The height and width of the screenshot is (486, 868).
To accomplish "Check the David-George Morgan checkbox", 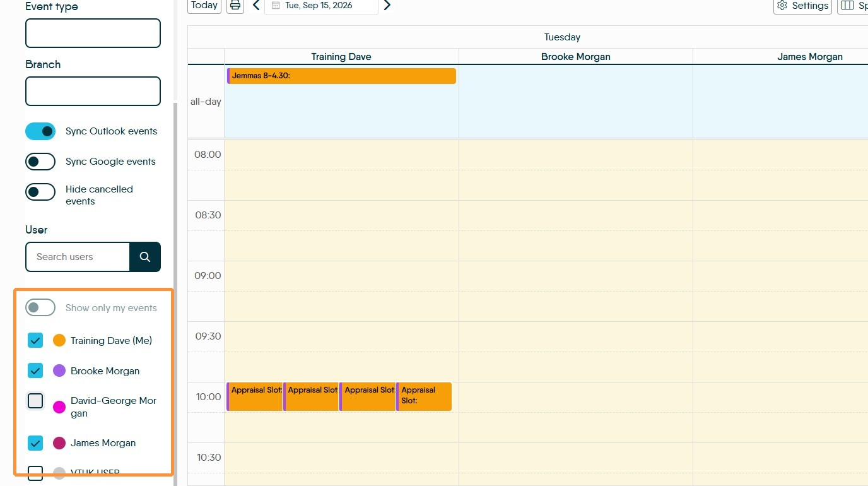I will pos(35,401).
